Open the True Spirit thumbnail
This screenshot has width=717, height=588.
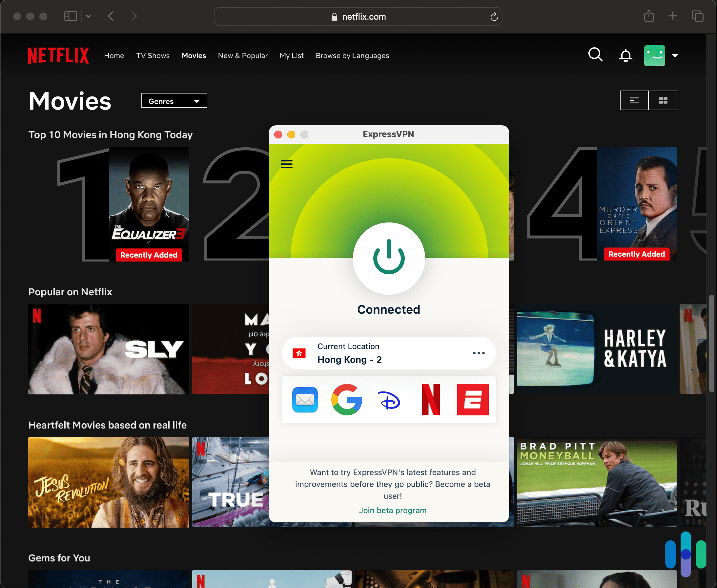[x=231, y=482]
